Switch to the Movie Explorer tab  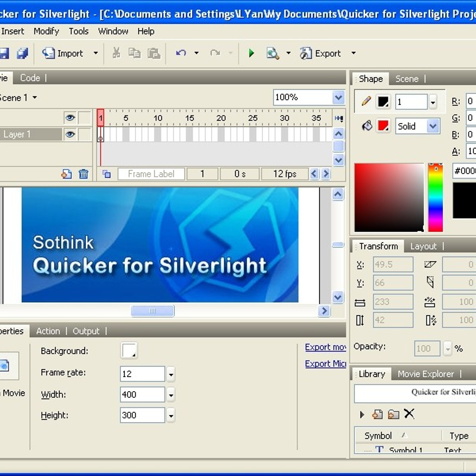point(426,374)
